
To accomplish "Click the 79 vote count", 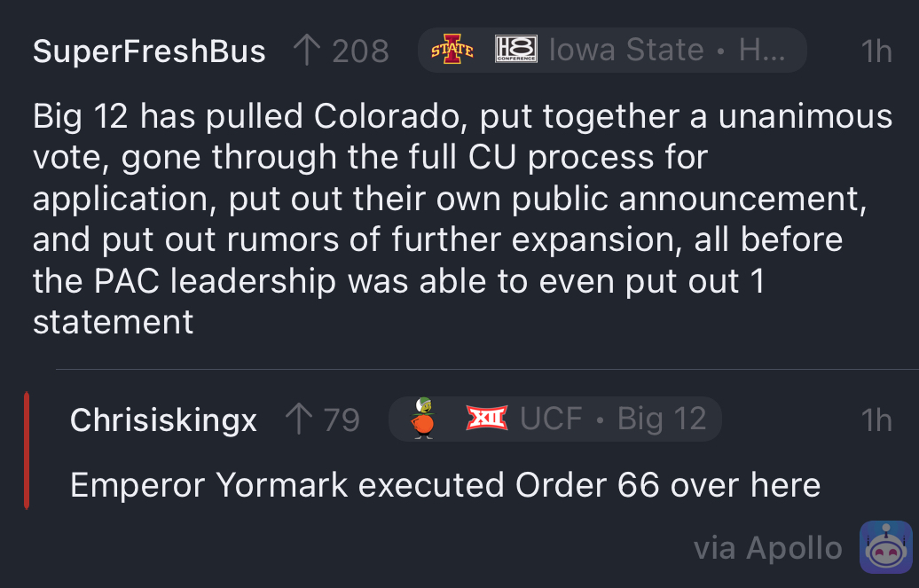I will [342, 419].
